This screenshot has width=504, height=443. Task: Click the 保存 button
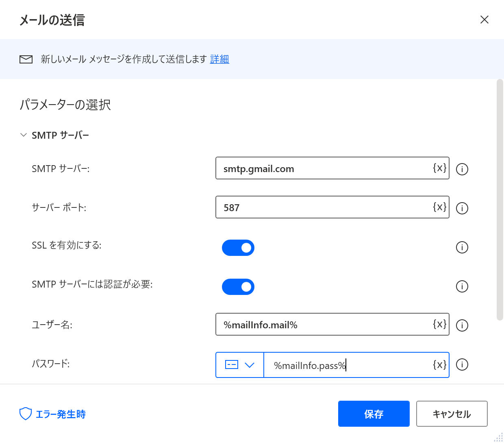(374, 414)
